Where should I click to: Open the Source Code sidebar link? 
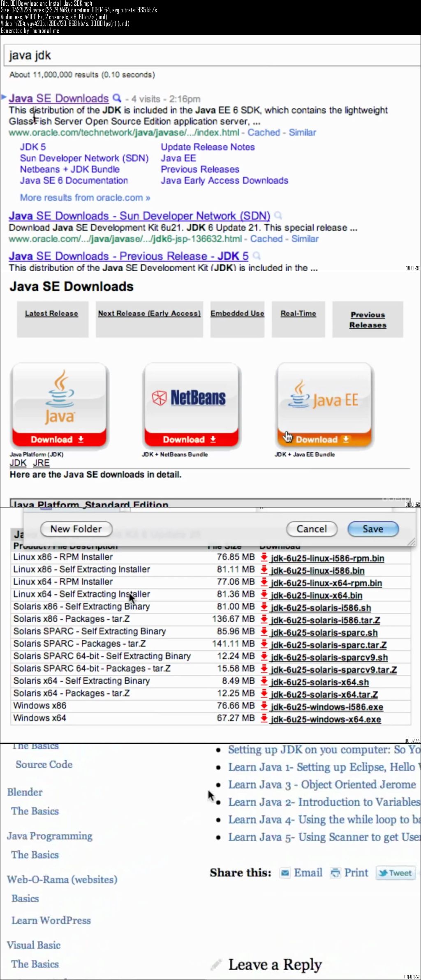(44, 764)
